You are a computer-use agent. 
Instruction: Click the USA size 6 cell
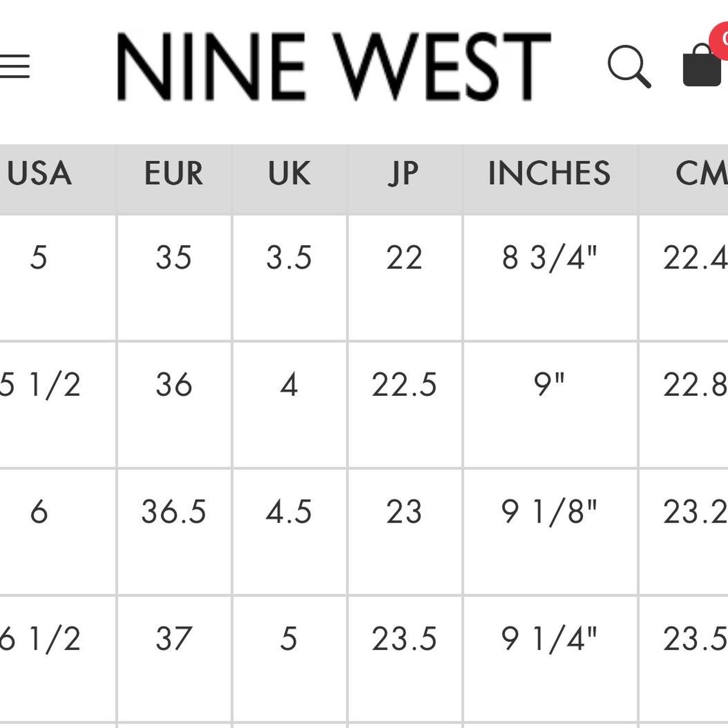click(x=39, y=512)
